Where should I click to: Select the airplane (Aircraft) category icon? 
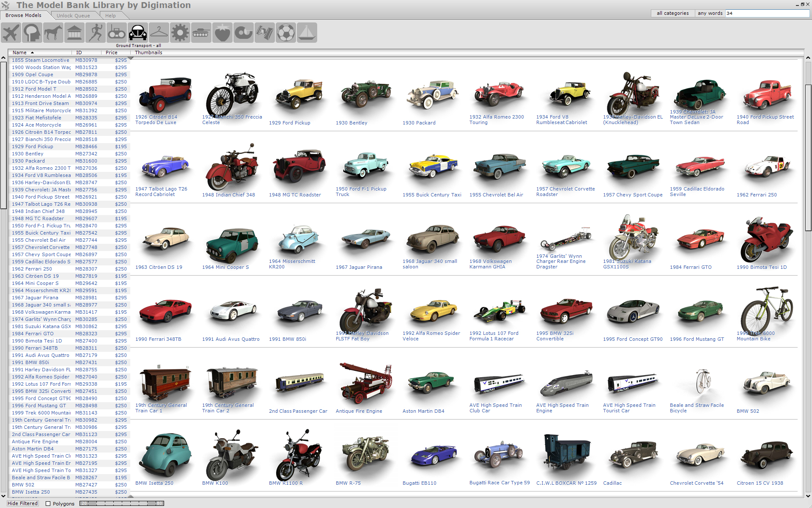pos(11,33)
